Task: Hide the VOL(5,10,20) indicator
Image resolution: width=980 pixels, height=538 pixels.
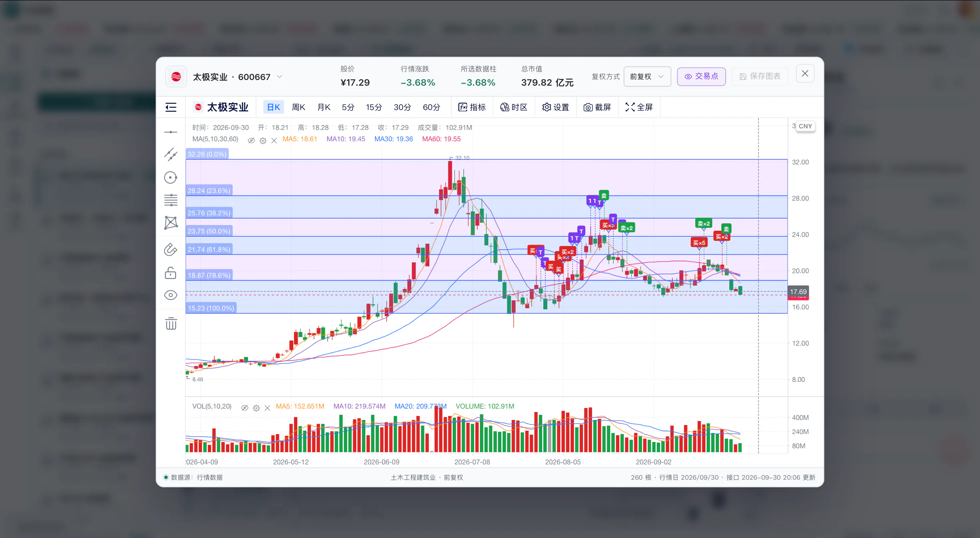Action: [x=245, y=408]
